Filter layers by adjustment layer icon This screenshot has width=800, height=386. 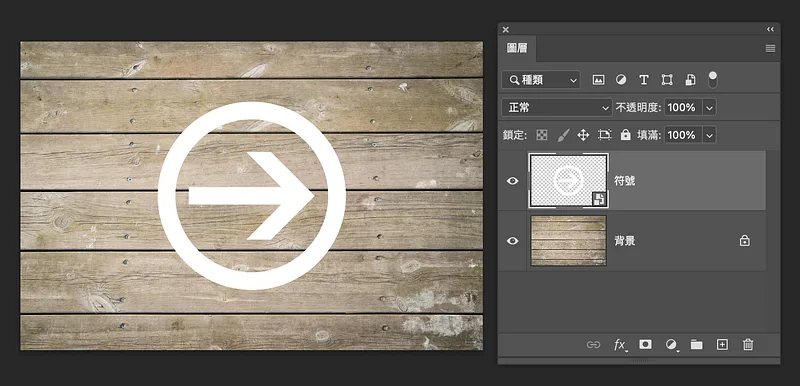(x=621, y=80)
